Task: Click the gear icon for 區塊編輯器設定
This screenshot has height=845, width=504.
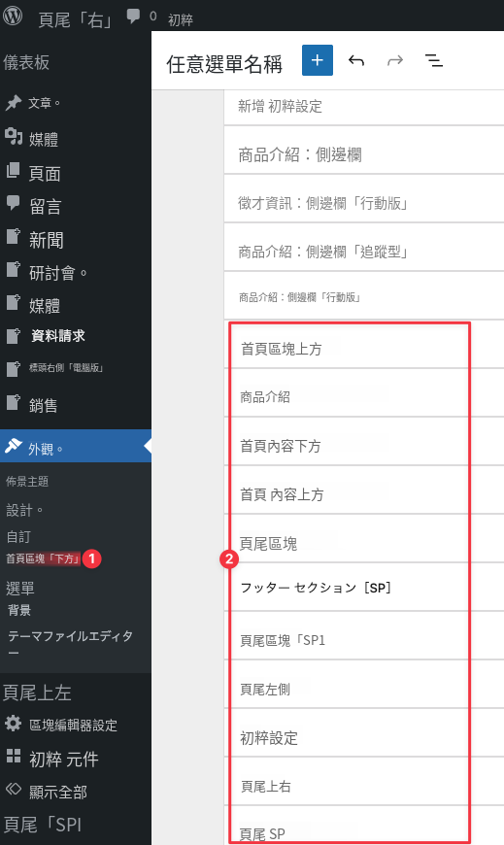Action: click(14, 724)
